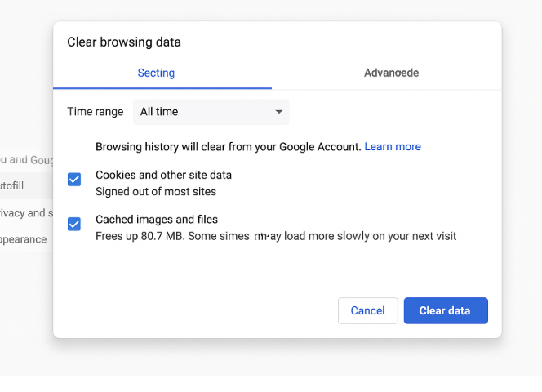
Task: Open the Time range All time dropdown
Action: click(211, 112)
